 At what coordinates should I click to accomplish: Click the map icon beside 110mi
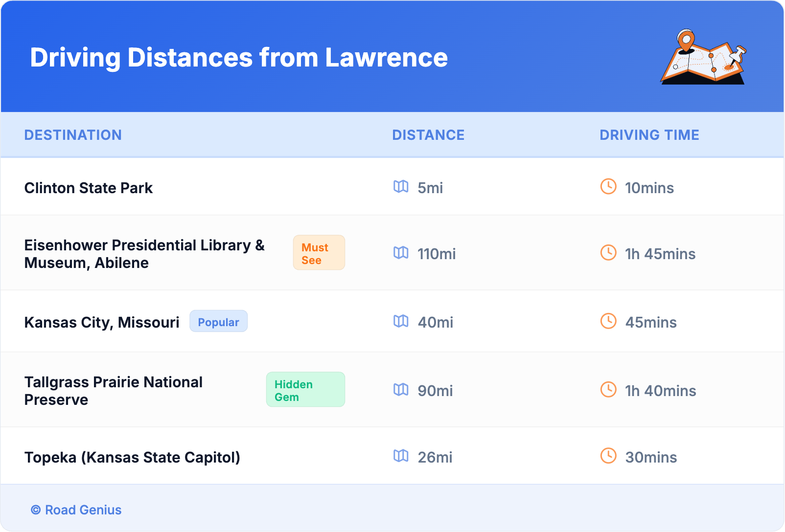401,253
